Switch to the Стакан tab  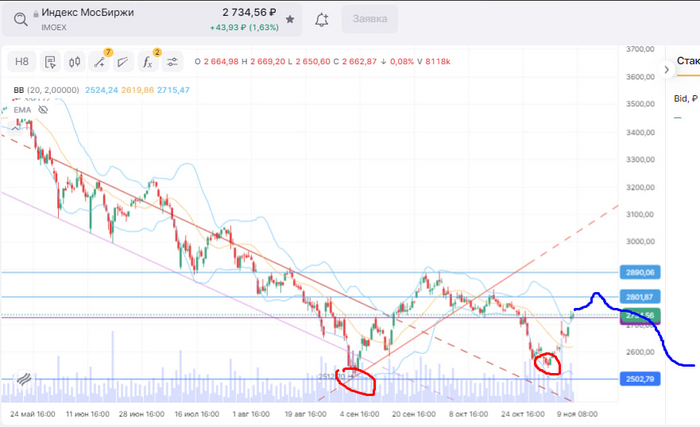pyautogui.click(x=688, y=61)
